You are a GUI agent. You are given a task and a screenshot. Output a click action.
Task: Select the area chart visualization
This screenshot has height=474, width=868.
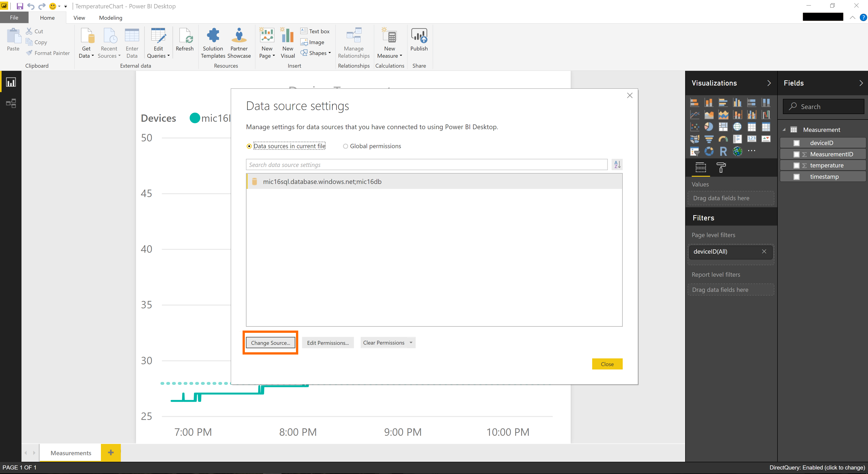tap(709, 115)
